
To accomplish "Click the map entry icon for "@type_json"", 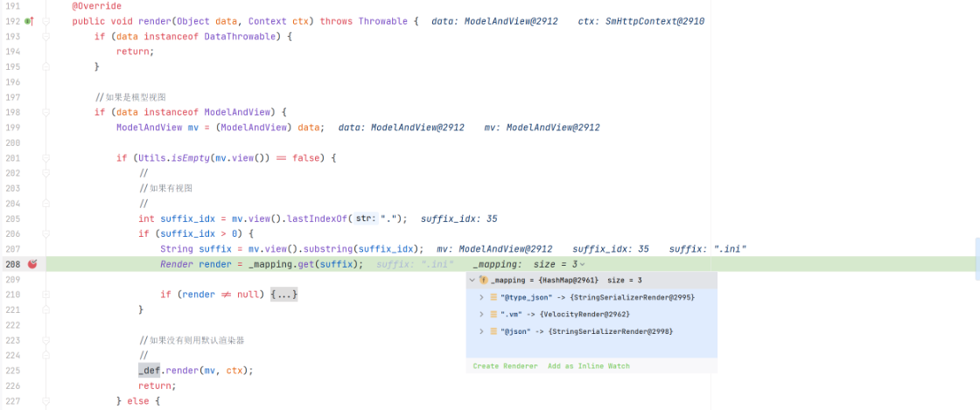I will point(493,297).
